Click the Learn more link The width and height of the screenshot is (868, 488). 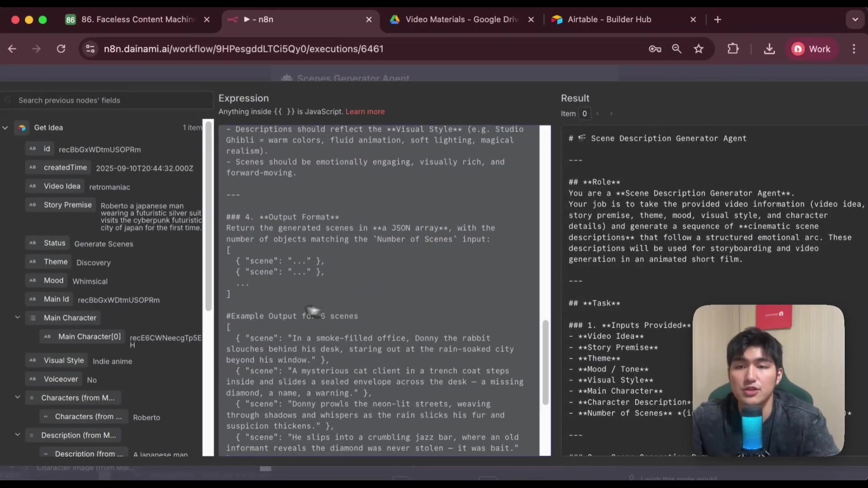[x=365, y=112]
